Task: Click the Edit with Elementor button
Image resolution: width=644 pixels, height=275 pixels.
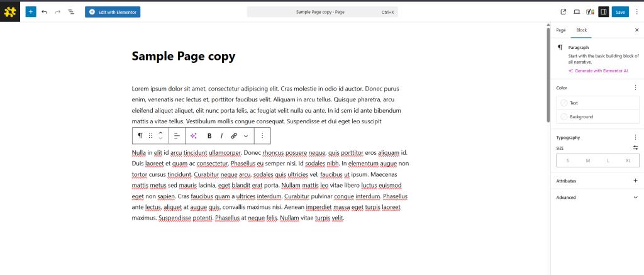Action: pos(113,12)
